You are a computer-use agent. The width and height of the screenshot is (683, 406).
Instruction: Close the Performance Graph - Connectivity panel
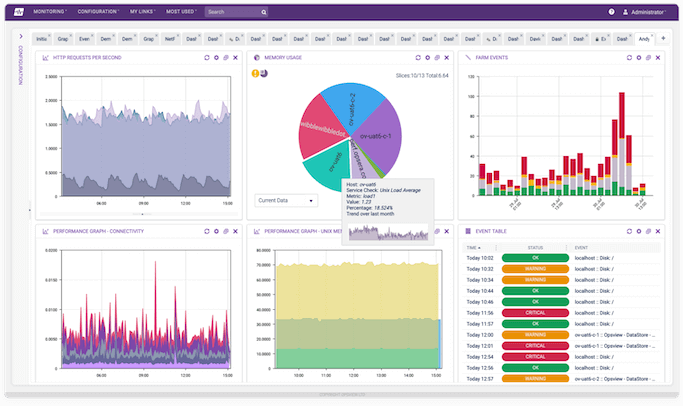point(236,231)
